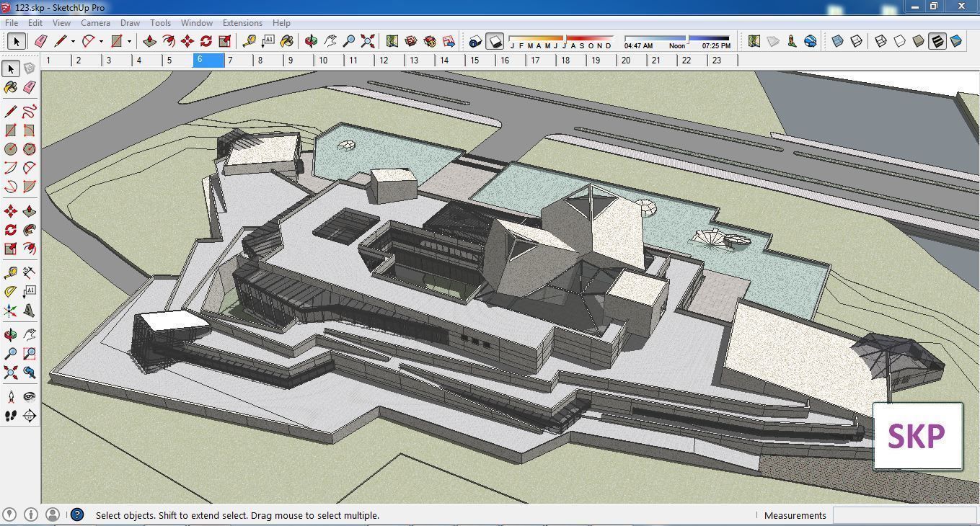Open the Edit menu
The image size is (980, 526).
pos(35,23)
